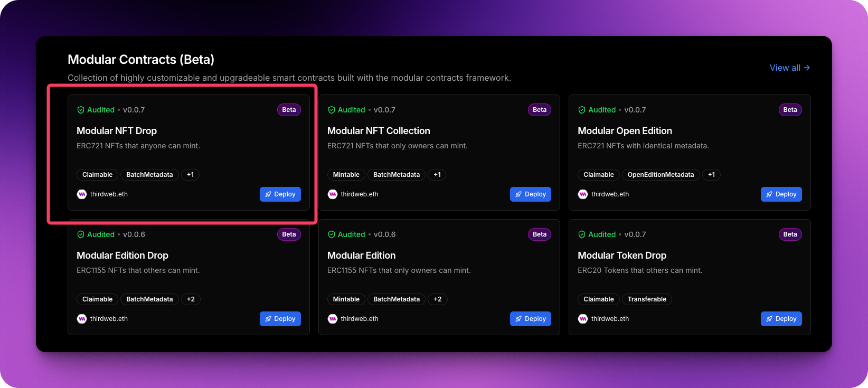The width and height of the screenshot is (868, 388).
Task: Click the Beta badge on Modular NFT Collection
Action: tap(540, 110)
